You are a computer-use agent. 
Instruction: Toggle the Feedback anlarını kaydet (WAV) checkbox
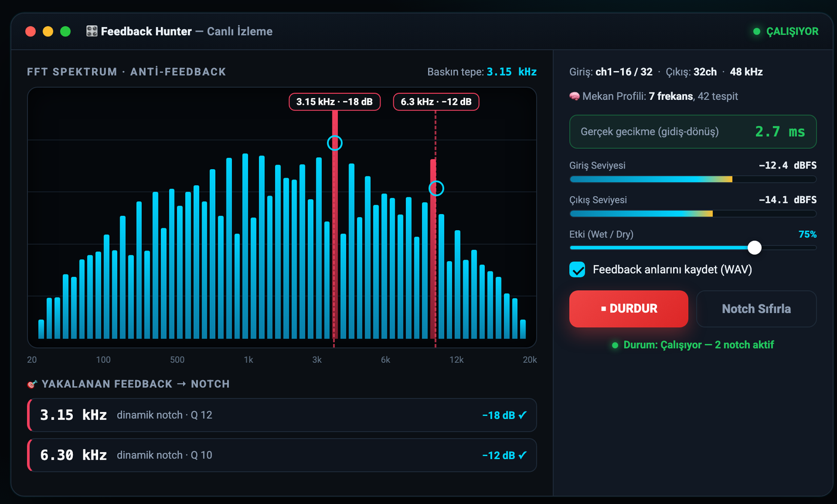click(x=578, y=270)
